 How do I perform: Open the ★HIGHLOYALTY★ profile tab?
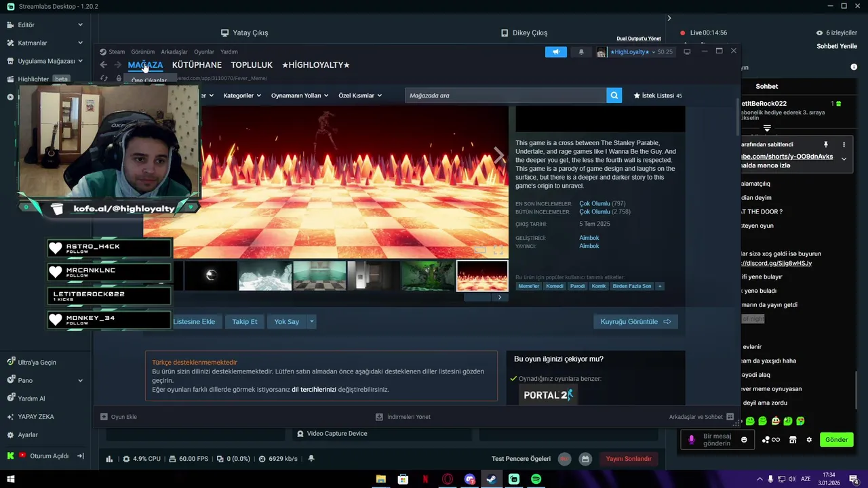coord(316,65)
